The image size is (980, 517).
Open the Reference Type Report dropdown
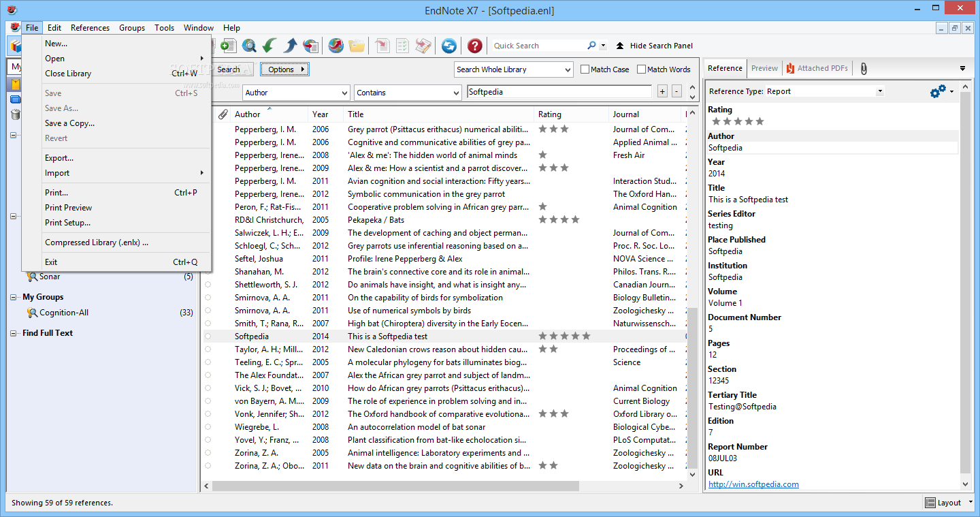(880, 91)
